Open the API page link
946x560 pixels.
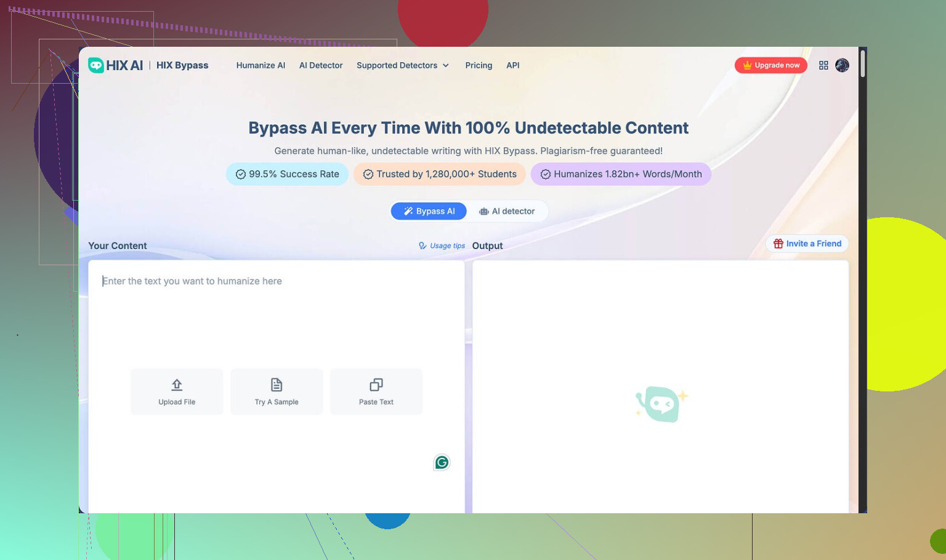[512, 65]
